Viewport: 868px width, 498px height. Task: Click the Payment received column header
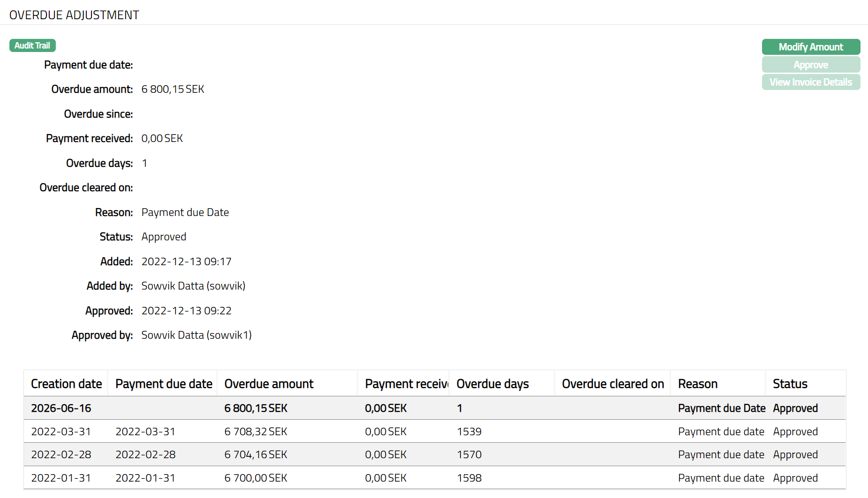(406, 384)
